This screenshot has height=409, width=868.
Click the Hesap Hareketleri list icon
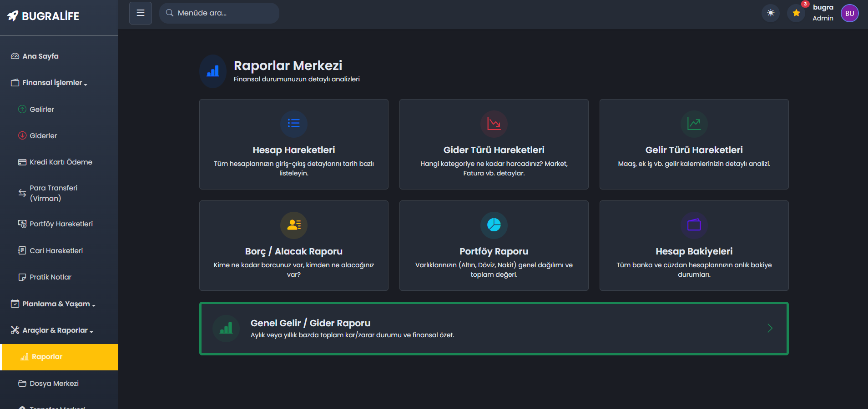[x=294, y=124]
